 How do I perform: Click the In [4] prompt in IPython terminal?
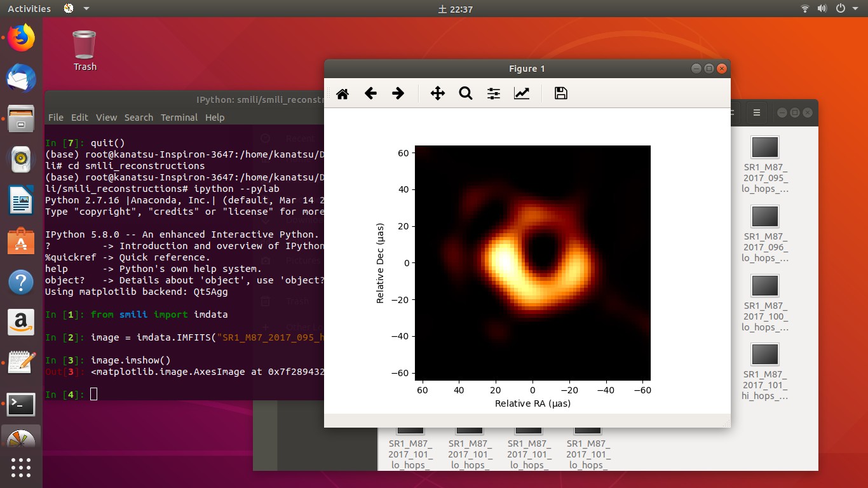click(65, 395)
